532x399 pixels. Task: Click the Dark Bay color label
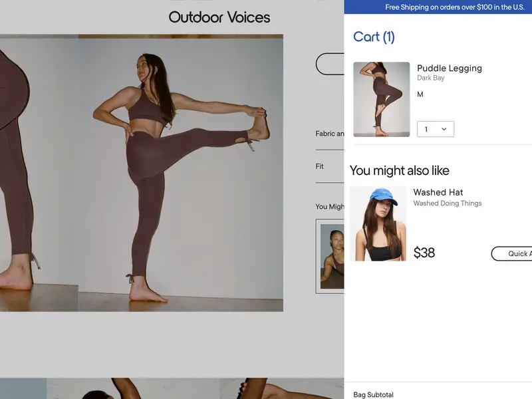point(430,78)
